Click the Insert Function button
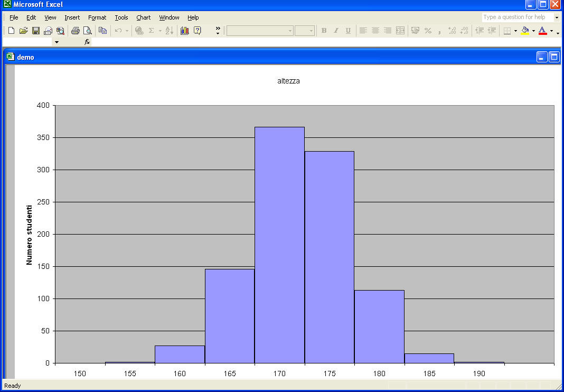Viewport: 564px width, 392px height. 87,42
